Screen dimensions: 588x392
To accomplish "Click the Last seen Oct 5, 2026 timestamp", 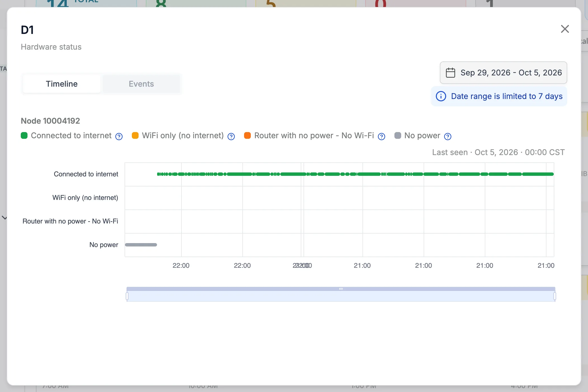I will [x=498, y=152].
